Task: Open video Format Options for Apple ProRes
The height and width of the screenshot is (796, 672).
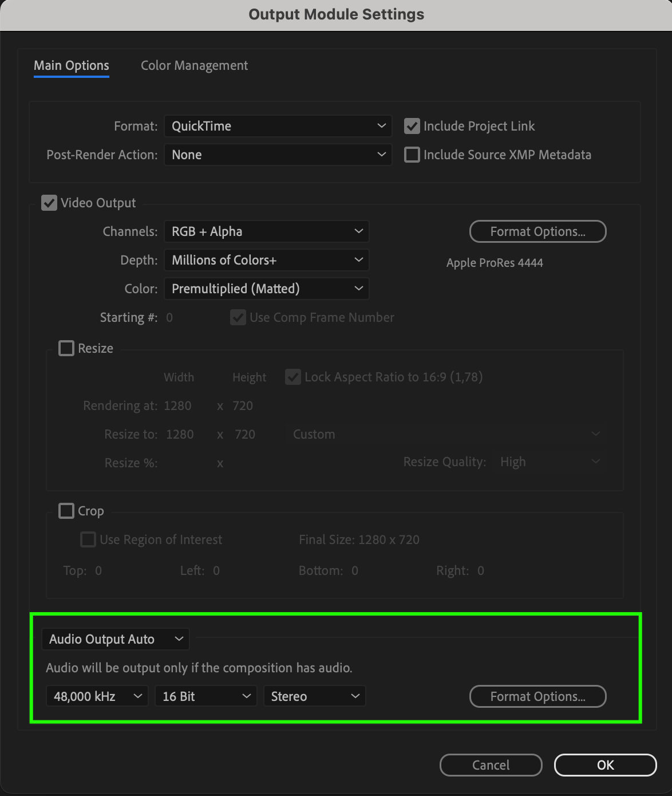Action: 538,231
